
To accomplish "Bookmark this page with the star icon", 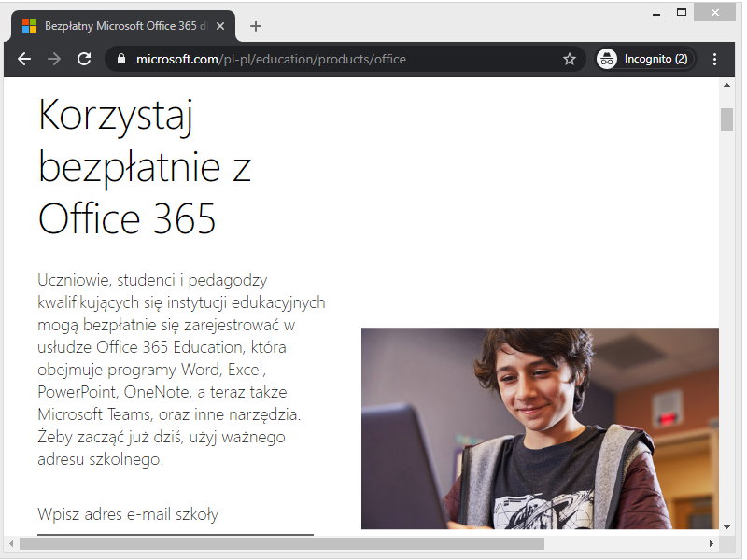I will [x=569, y=58].
